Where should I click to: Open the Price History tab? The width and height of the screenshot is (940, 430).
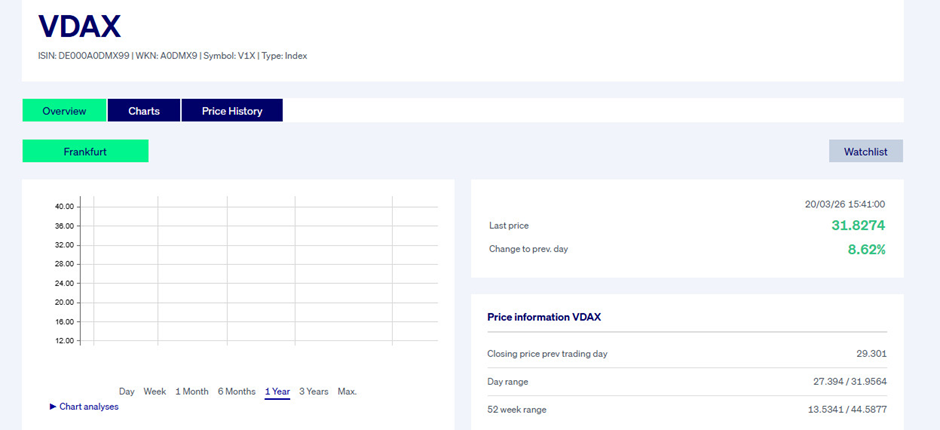232,111
